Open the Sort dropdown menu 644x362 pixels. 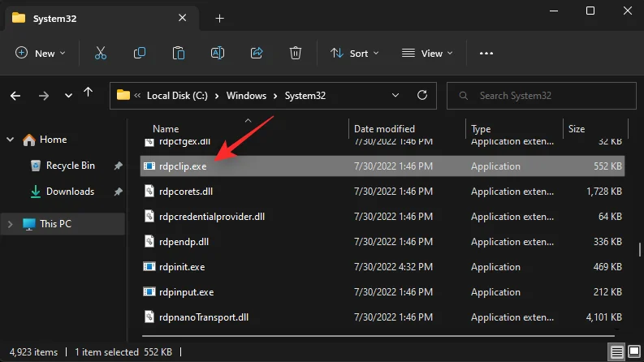pos(354,54)
